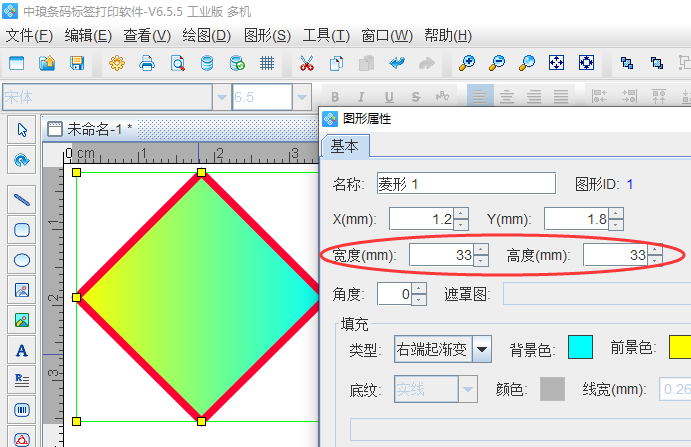691x447 pixels.
Task: Expand the 宋体 font name dropdown
Action: [x=221, y=97]
